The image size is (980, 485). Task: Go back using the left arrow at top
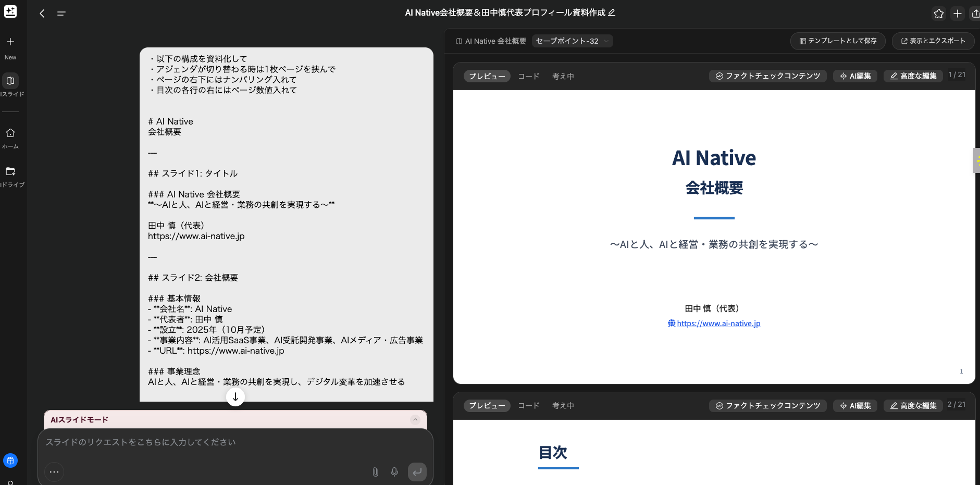pyautogui.click(x=42, y=13)
